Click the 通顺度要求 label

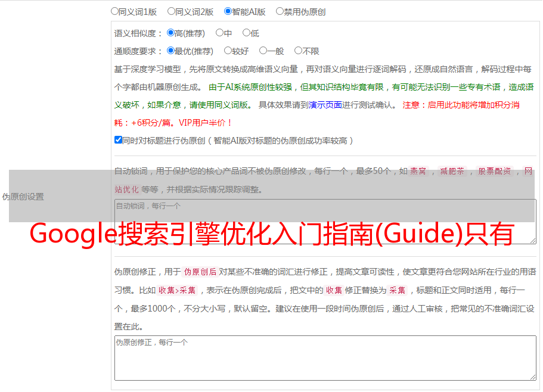pyautogui.click(x=138, y=52)
